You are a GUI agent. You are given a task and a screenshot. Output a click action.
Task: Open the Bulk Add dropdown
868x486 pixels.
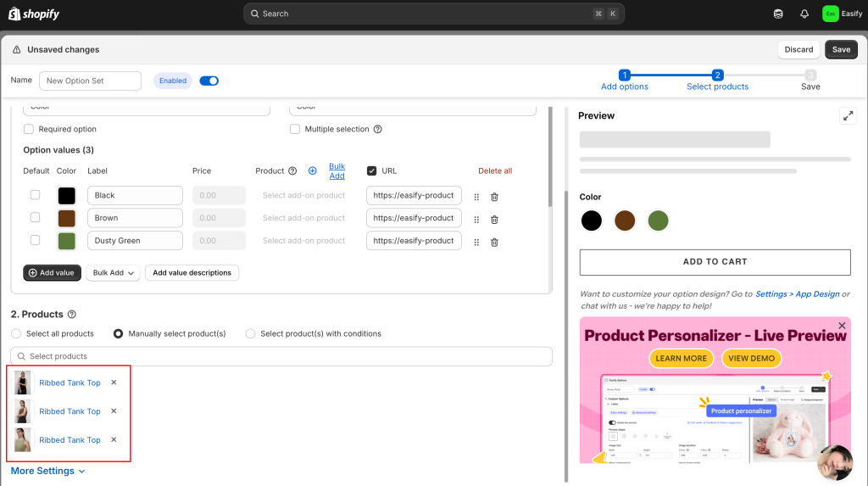point(113,273)
